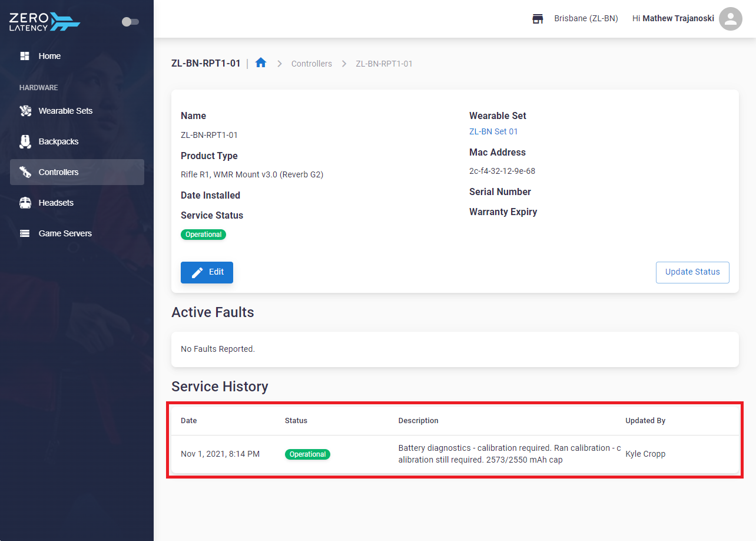
Task: Click the ZL-BN-RPT1-01 page title
Action: [206, 63]
